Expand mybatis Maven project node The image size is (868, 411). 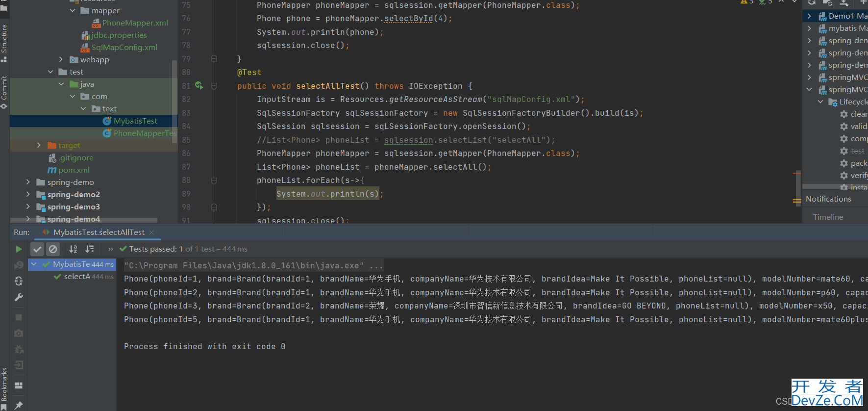[809, 28]
